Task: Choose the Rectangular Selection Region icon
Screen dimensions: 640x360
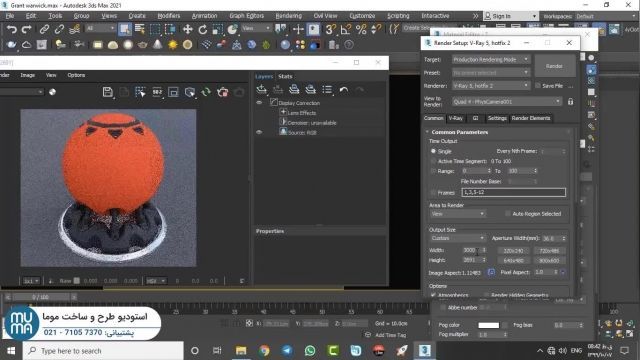Action: point(155,29)
